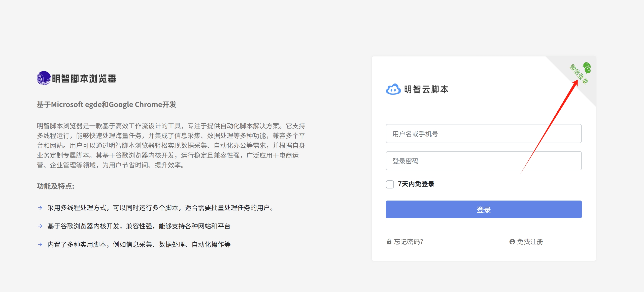Viewport: 644px width, 292px height.
Task: Click arrow icon before 采用多线程处理方式 bullet
Action: click(40, 208)
